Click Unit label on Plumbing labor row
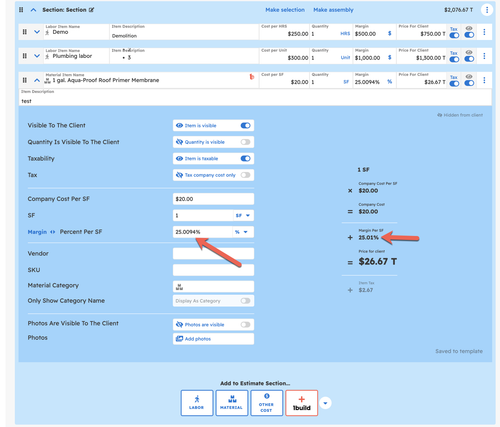500x427 pixels. [345, 58]
